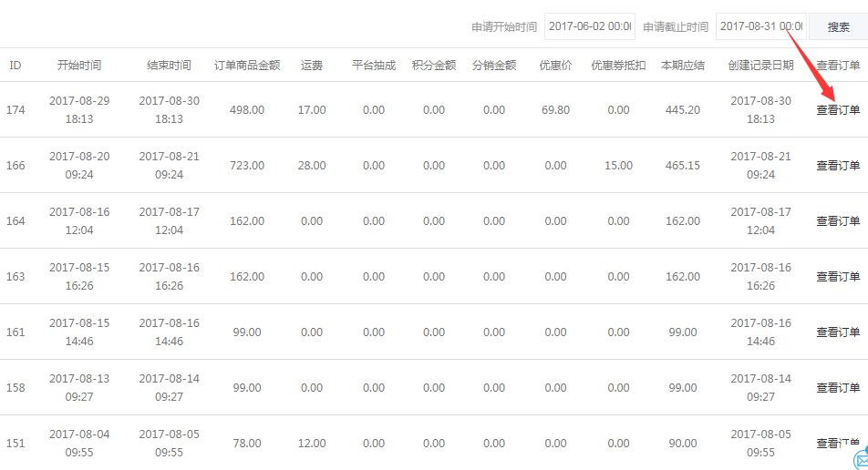868x470 pixels.
Task: Click the 申请开始时间 date input field
Action: tap(589, 26)
